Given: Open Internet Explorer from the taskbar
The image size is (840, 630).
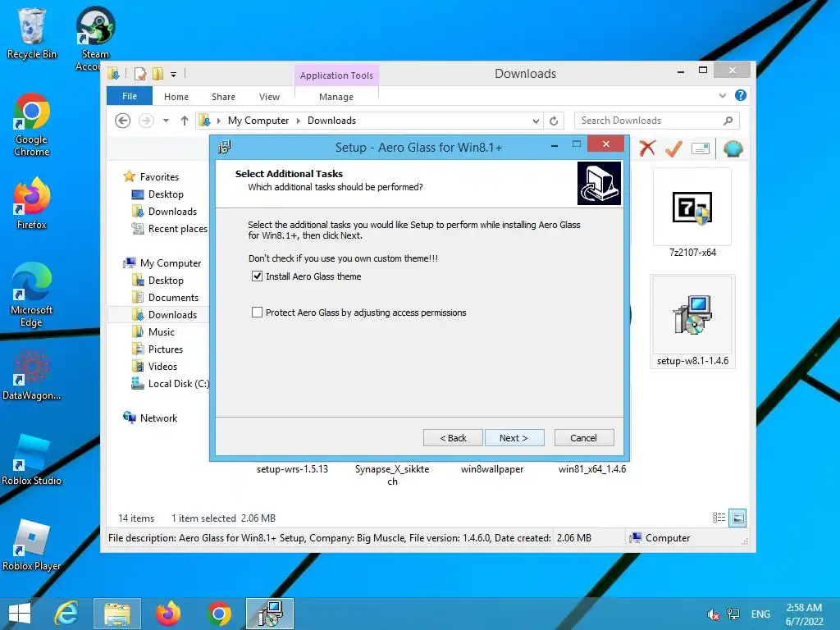Looking at the screenshot, I should pyautogui.click(x=66, y=614).
